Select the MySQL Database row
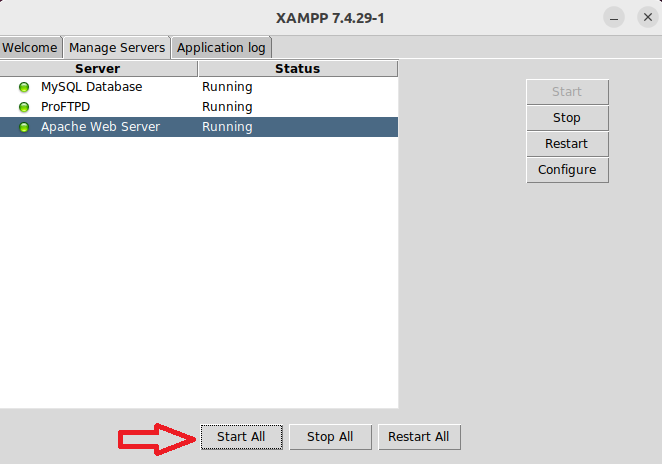This screenshot has width=662, height=464. pyautogui.click(x=92, y=87)
